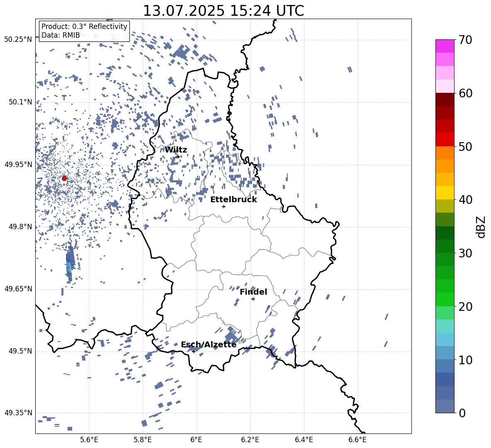Click the 6.2°E longitude label
This screenshot has width=491, height=448.
click(250, 440)
